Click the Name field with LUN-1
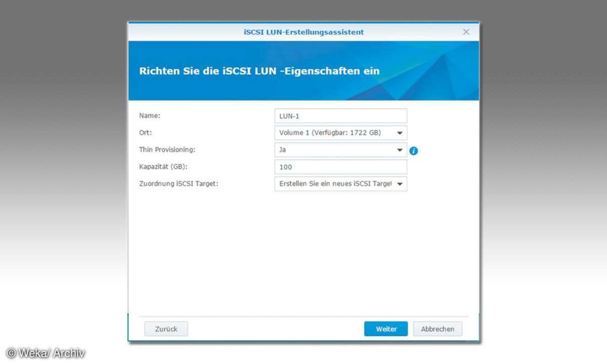Image resolution: width=607 pixels, height=364 pixels. tap(340, 116)
